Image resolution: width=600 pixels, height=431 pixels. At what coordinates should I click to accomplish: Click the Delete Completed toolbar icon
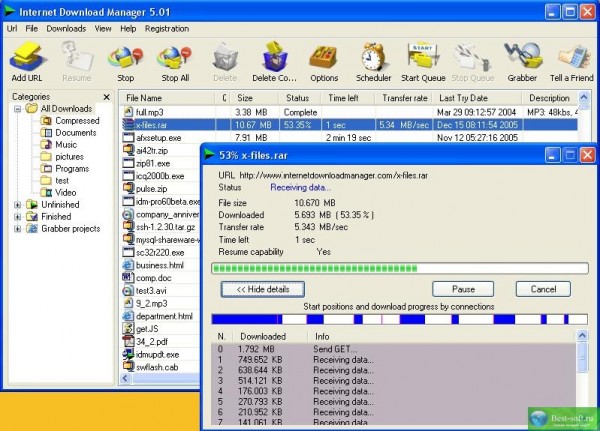273,61
